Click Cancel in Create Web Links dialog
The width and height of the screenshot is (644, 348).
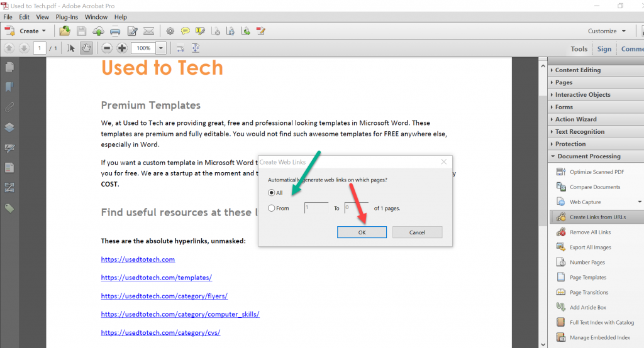pos(418,232)
